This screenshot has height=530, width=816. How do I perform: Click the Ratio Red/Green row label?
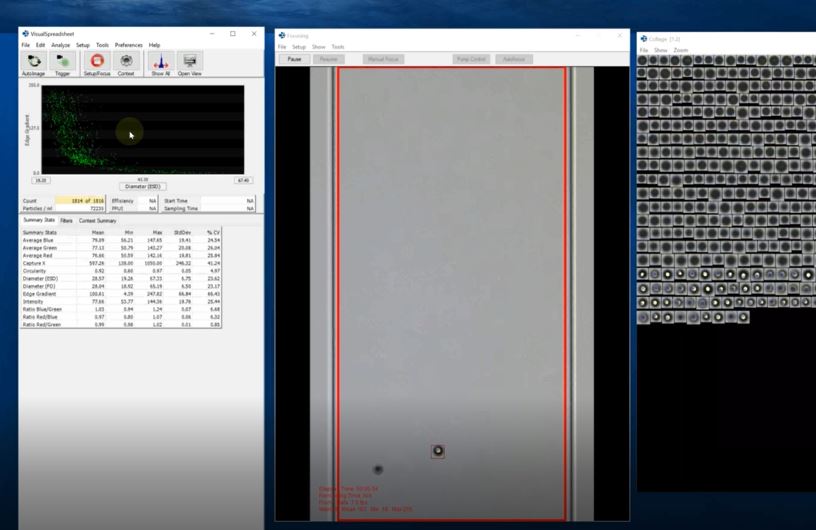tap(42, 324)
